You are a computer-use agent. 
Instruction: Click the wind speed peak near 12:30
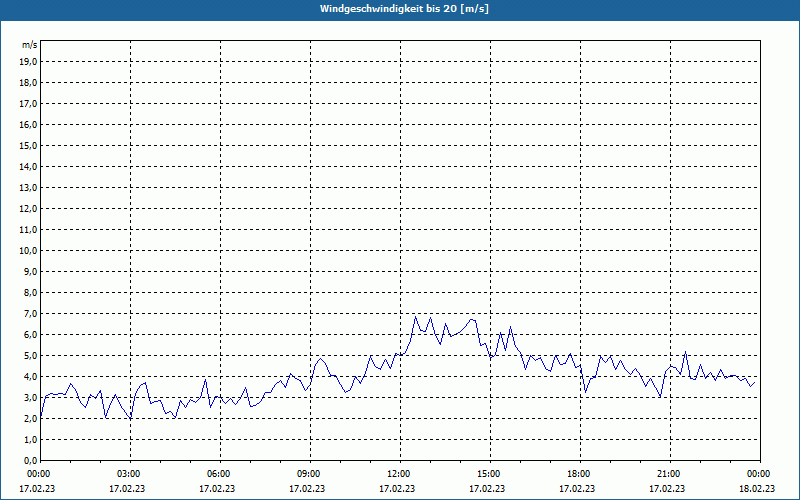415,317
